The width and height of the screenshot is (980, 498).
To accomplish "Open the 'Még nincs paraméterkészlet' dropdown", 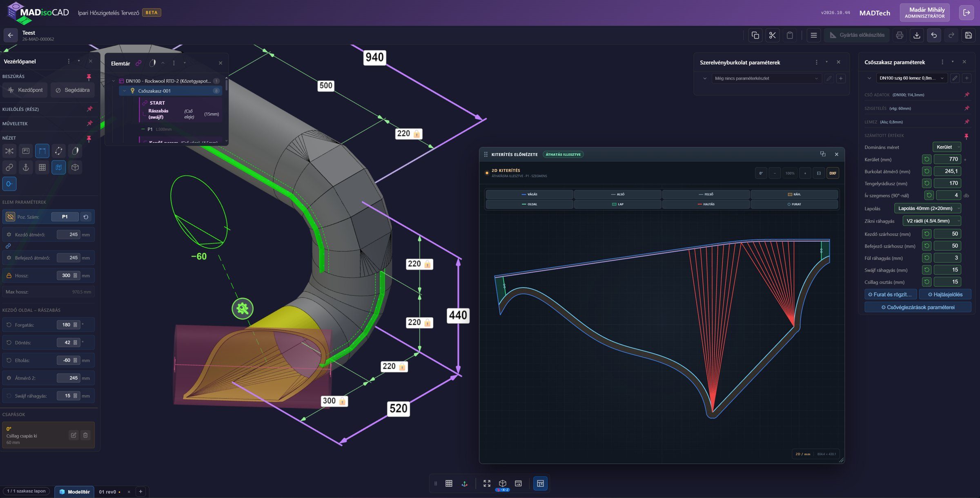I will pyautogui.click(x=766, y=78).
